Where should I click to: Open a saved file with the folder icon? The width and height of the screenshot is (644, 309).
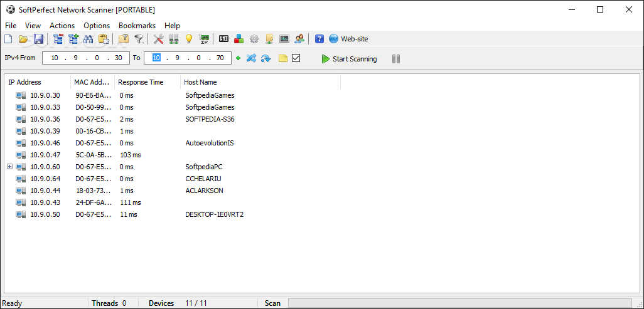pos(23,39)
